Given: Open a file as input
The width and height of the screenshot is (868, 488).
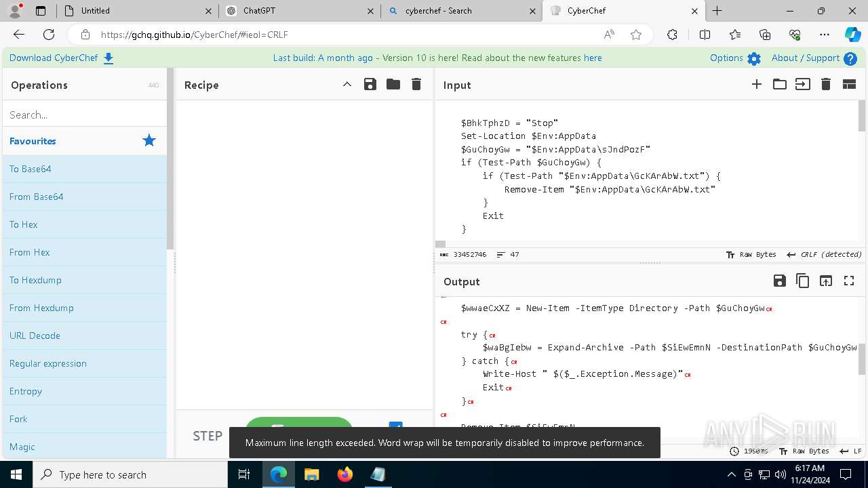Looking at the screenshot, I should pyautogui.click(x=803, y=85).
